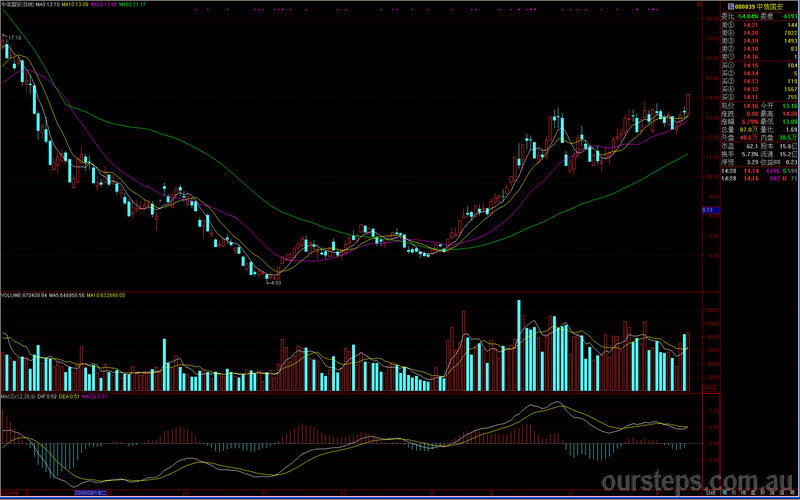This screenshot has height=500, width=800.
Task: Click the 17.10 high price marker on chart
Action: tap(14, 38)
